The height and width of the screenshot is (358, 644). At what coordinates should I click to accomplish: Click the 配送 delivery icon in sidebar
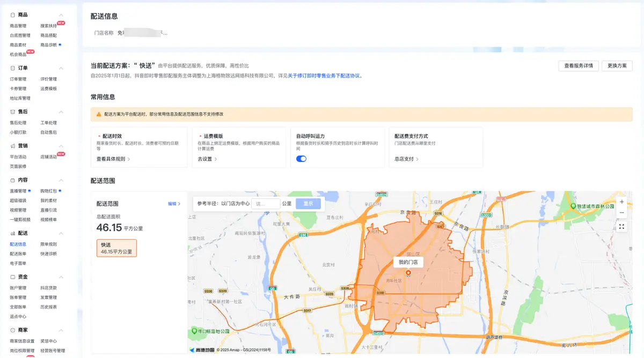tap(13, 233)
